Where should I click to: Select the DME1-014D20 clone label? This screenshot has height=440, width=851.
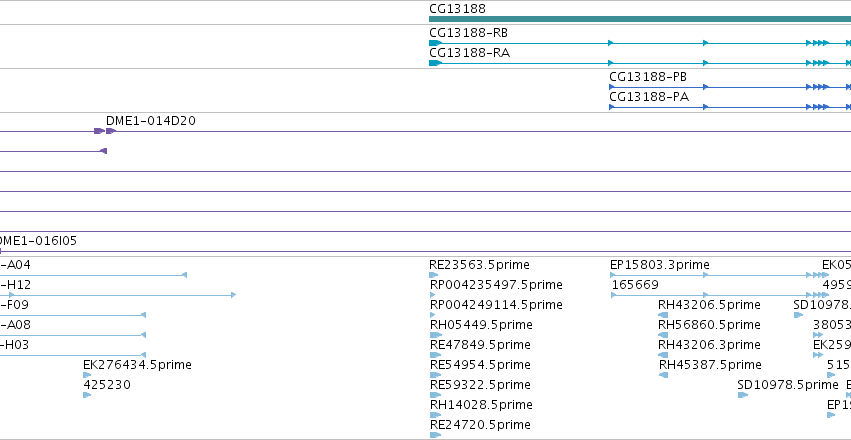(150, 121)
